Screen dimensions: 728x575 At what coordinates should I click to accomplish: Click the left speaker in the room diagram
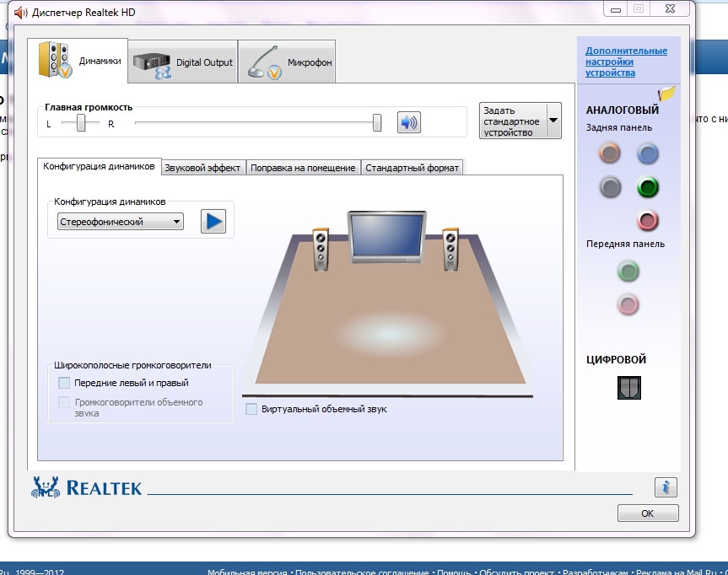point(321,249)
